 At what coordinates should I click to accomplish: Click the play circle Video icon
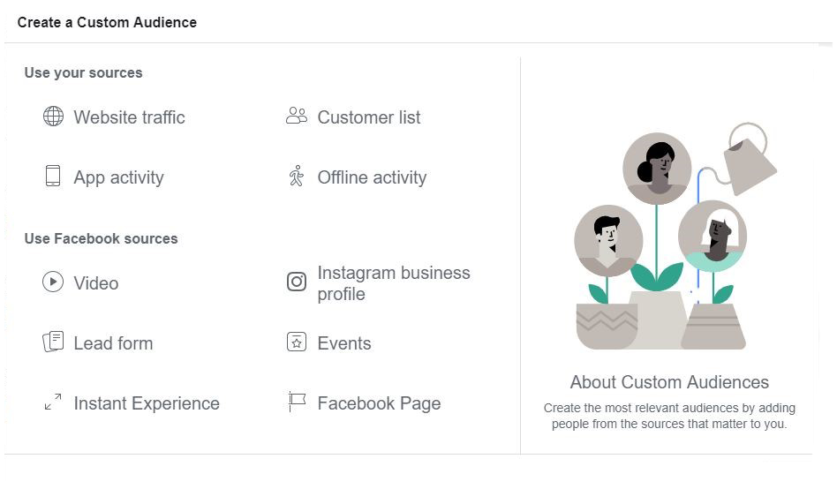(53, 282)
